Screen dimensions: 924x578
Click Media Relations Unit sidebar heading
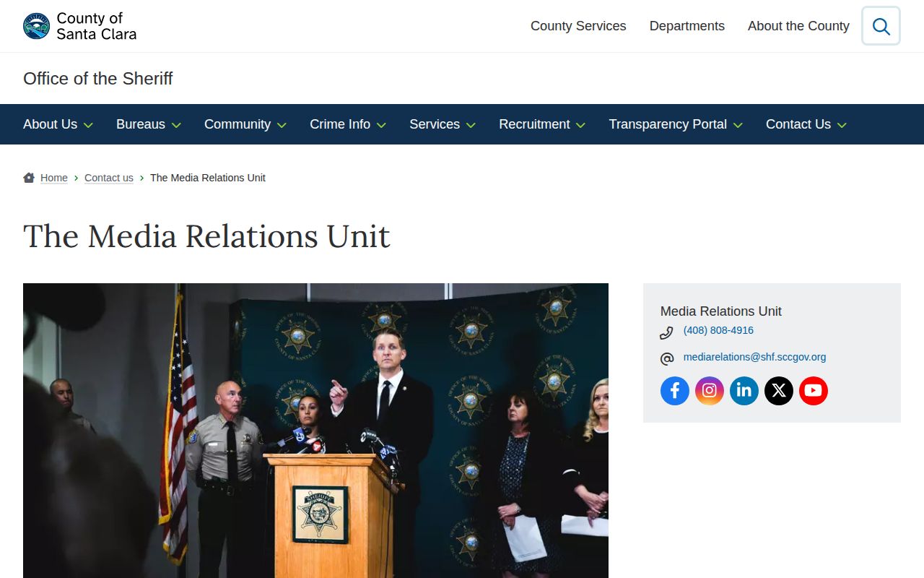(720, 311)
